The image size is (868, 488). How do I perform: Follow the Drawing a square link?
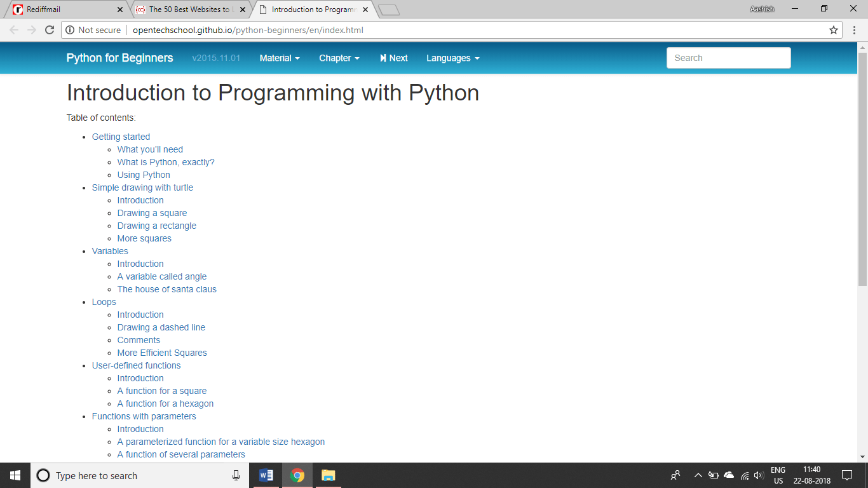[152, 213]
